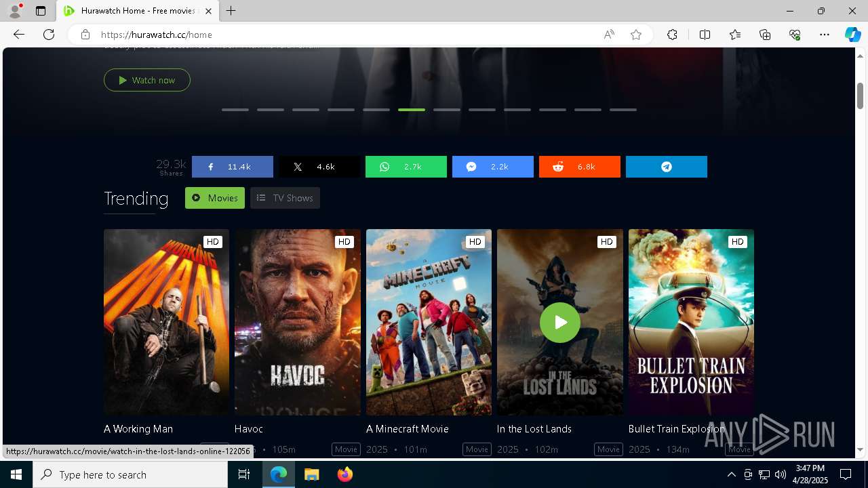Switch to TV Shows trending tab
868x488 pixels.
click(285, 198)
